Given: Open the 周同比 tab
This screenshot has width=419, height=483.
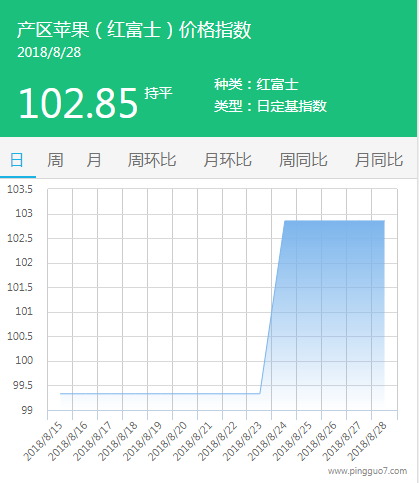Looking at the screenshot, I should pyautogui.click(x=303, y=160).
